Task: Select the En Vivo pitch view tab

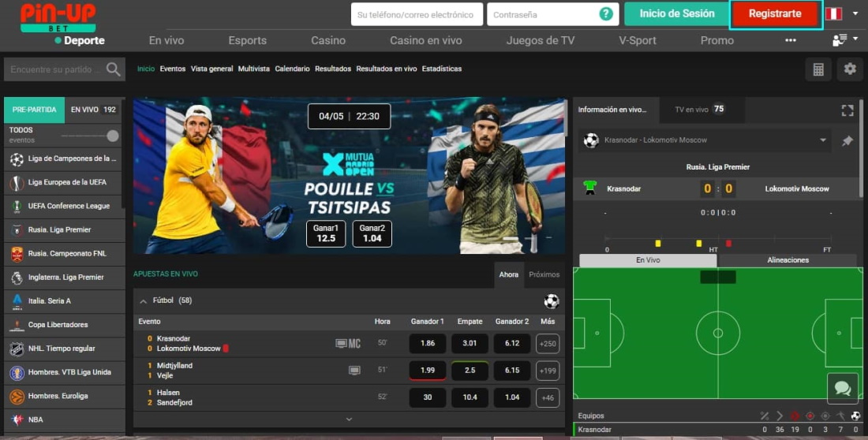Action: click(x=648, y=260)
